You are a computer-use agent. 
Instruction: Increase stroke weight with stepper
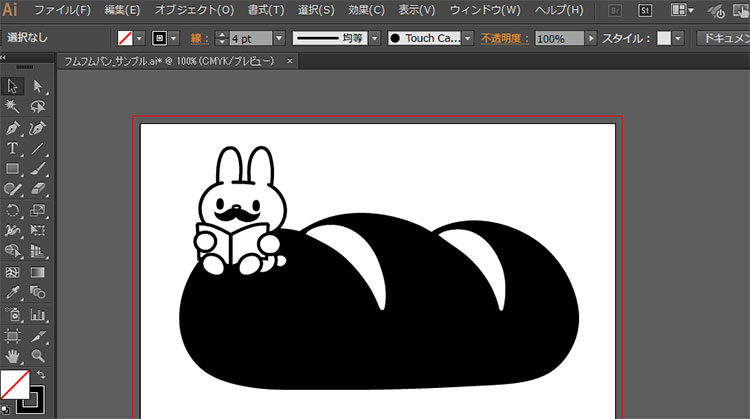221,34
